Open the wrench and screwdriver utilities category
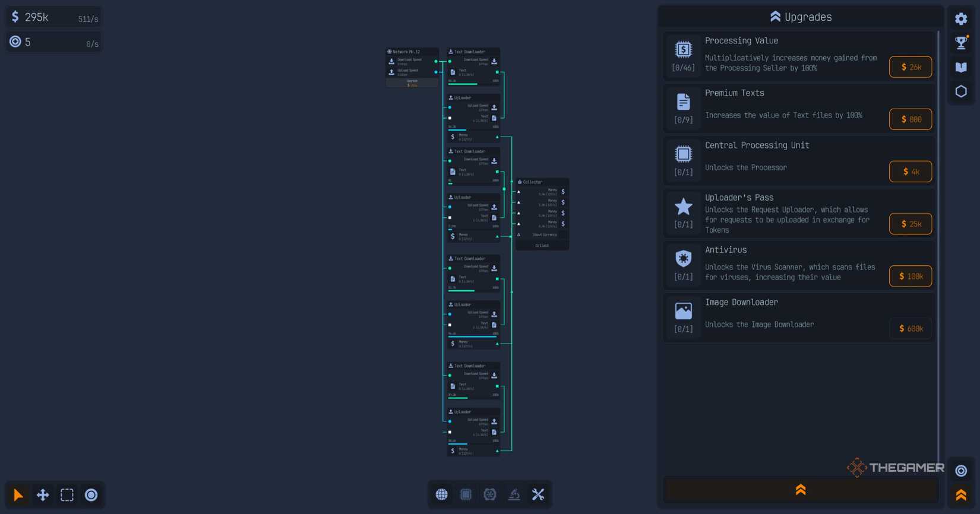The height and width of the screenshot is (514, 980). (538, 494)
